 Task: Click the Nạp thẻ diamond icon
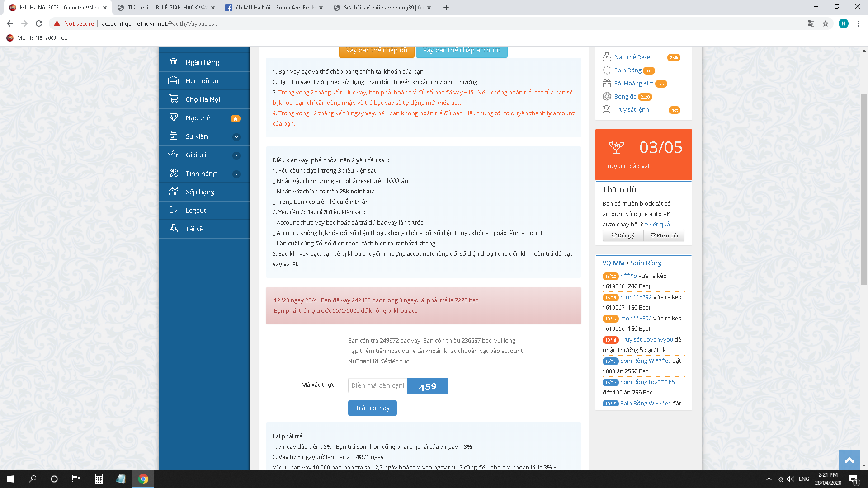(x=174, y=117)
